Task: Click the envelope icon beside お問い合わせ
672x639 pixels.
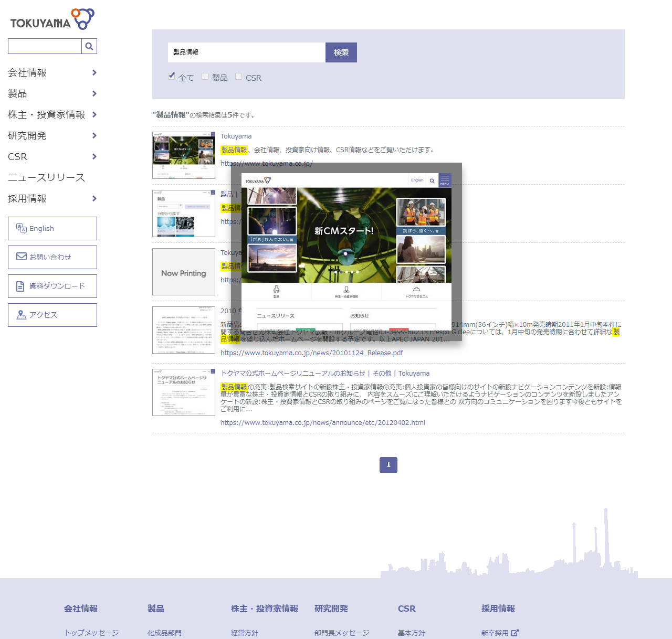Action: coord(22,257)
